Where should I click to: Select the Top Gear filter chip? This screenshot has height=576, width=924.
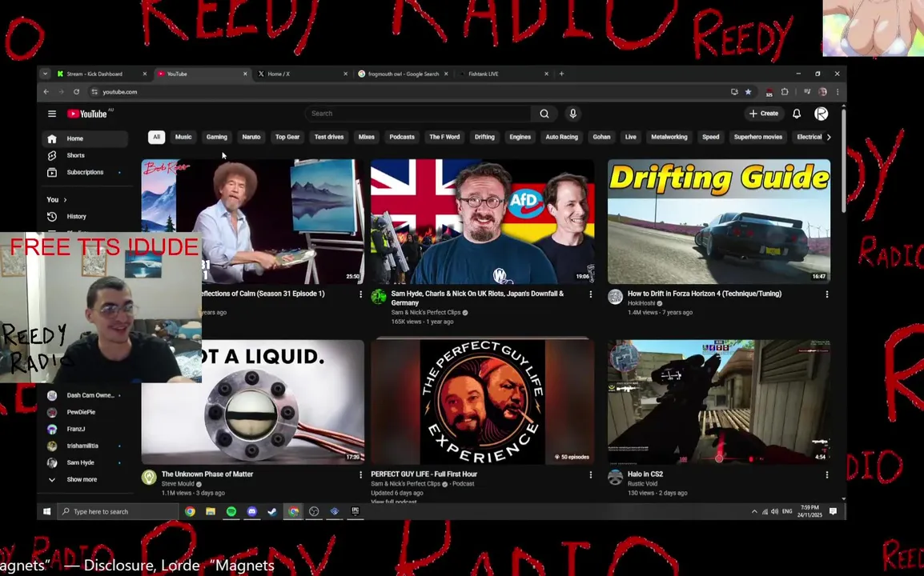tap(287, 137)
